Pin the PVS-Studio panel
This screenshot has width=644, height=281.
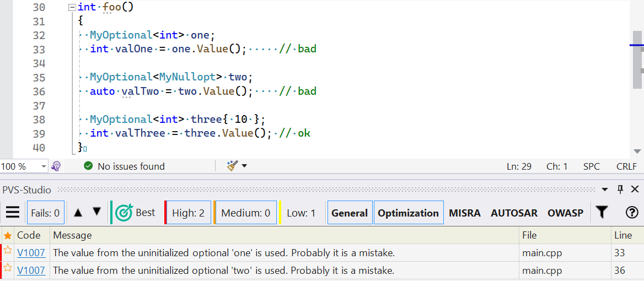point(620,190)
